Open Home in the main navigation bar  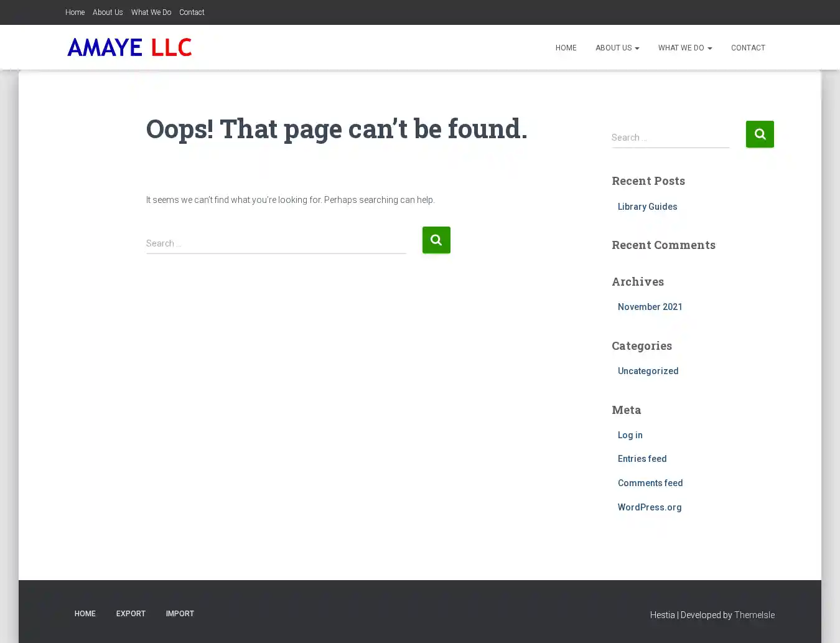[566, 48]
